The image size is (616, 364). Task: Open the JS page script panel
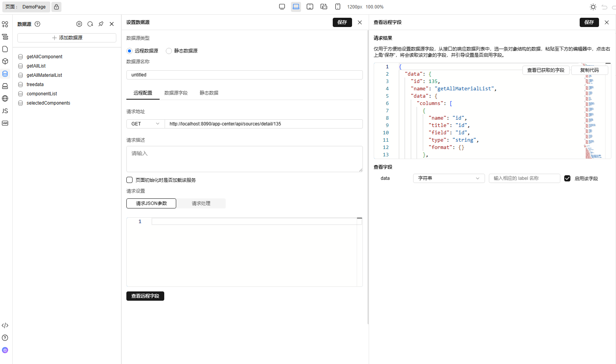(5, 111)
